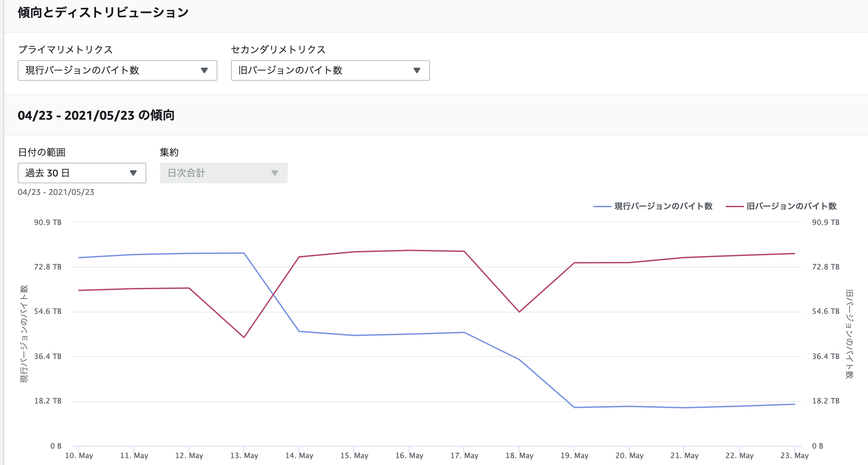
Task: Open the セカンダリメトリクス dropdown
Action: tap(330, 70)
